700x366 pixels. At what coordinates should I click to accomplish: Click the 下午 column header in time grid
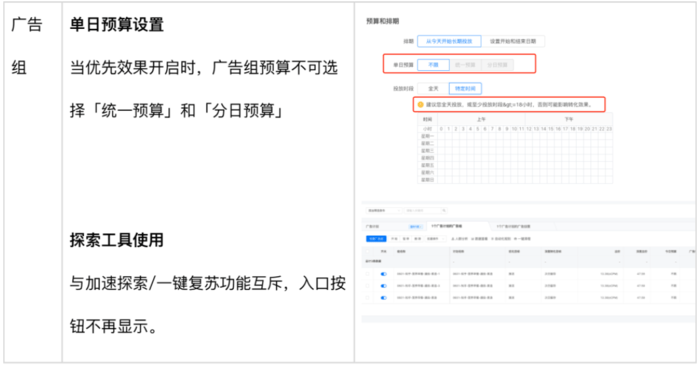point(569,119)
